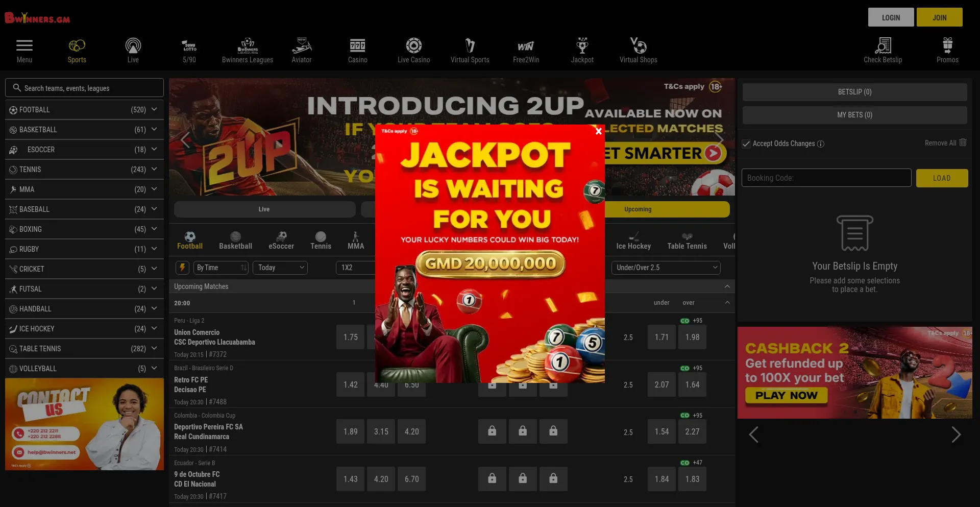Viewport: 980px width, 507px height.
Task: Go to previous promo slide under Cashback
Action: coord(753,435)
